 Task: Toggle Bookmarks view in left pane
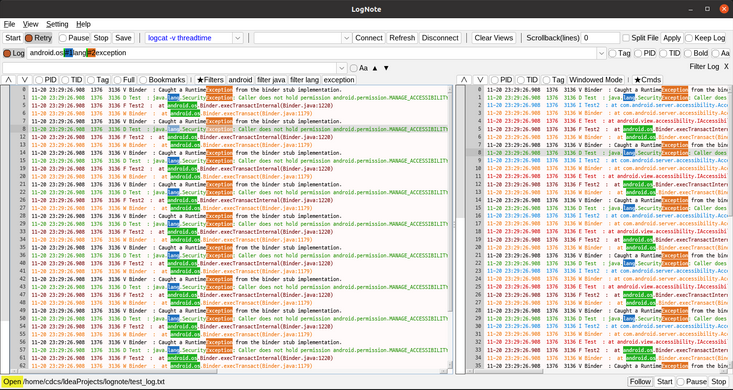[162, 80]
